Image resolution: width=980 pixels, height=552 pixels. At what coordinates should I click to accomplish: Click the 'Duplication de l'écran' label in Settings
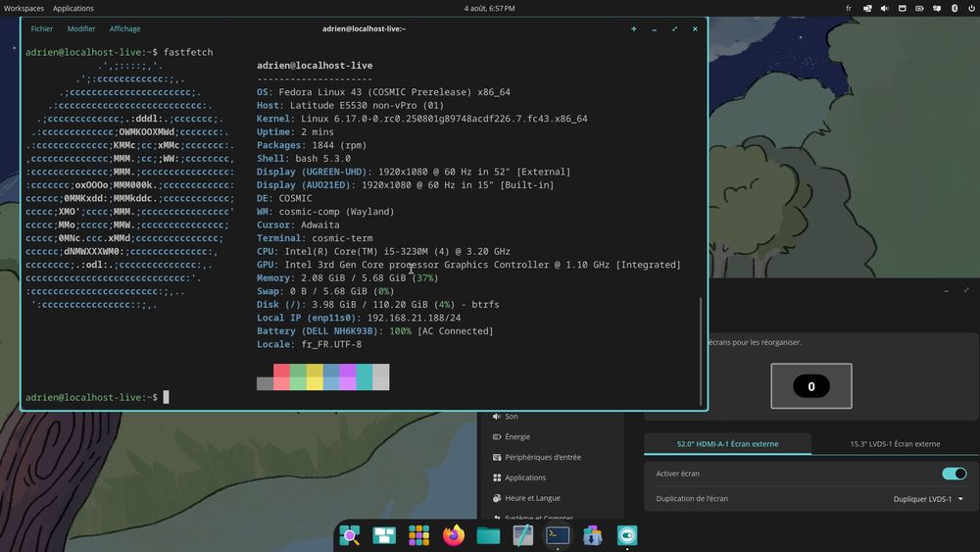(692, 499)
